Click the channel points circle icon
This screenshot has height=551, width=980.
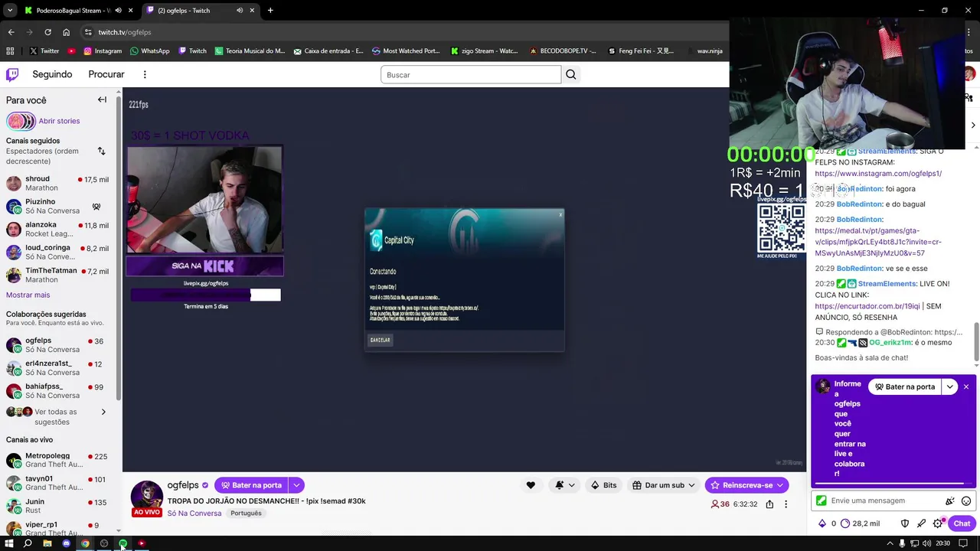coord(845,523)
